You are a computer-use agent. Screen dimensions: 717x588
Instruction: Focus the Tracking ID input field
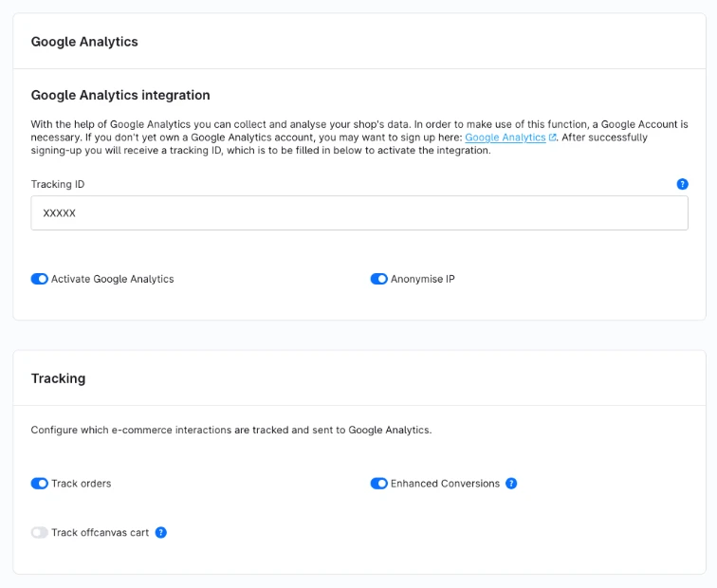359,213
